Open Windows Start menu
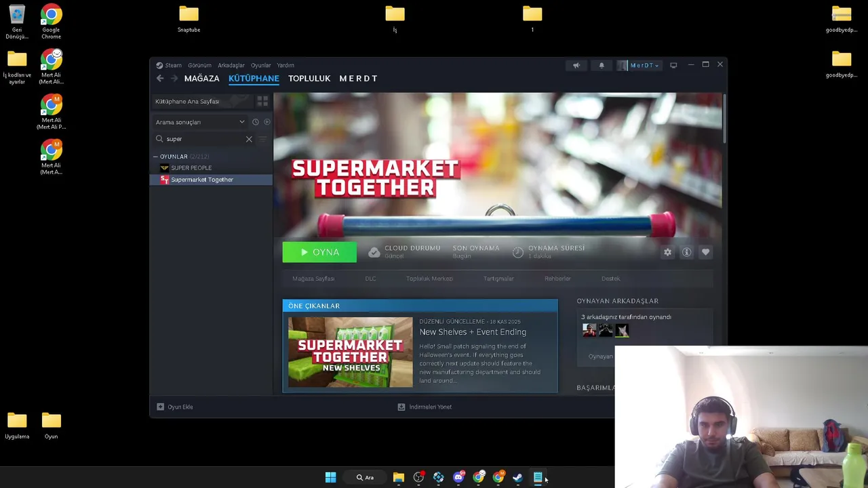The height and width of the screenshot is (488, 868). pos(330,477)
